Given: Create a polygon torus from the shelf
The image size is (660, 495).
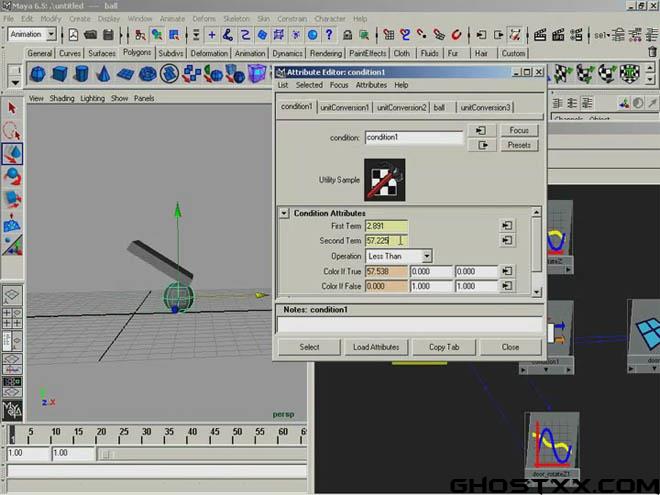Looking at the screenshot, I should pyautogui.click(x=147, y=74).
